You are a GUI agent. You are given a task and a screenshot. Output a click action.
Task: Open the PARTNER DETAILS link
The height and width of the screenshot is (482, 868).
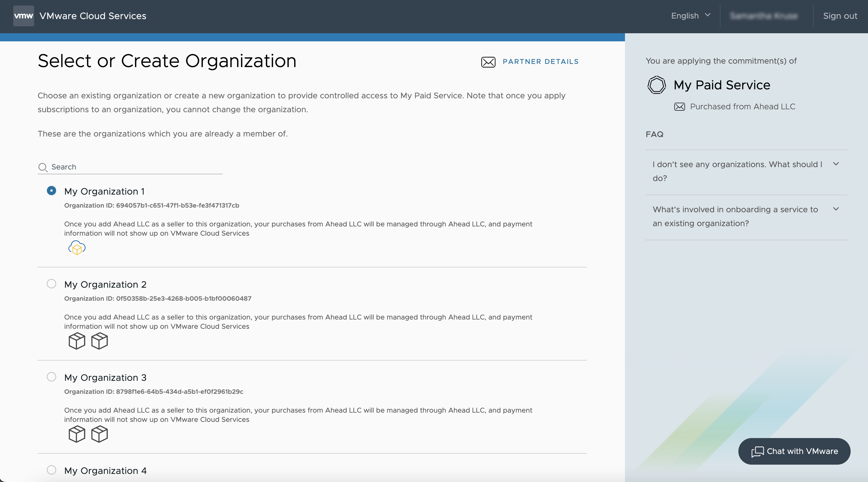point(540,62)
